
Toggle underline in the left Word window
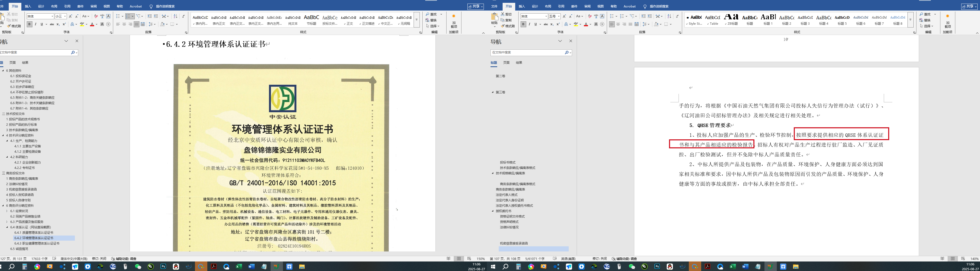coord(42,24)
